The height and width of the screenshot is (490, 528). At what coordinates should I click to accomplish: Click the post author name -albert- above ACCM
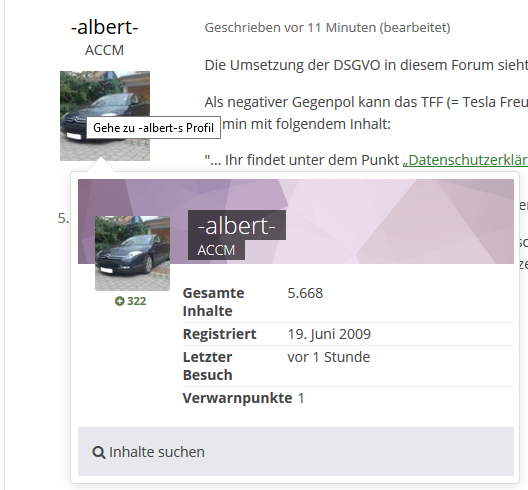pos(105,27)
